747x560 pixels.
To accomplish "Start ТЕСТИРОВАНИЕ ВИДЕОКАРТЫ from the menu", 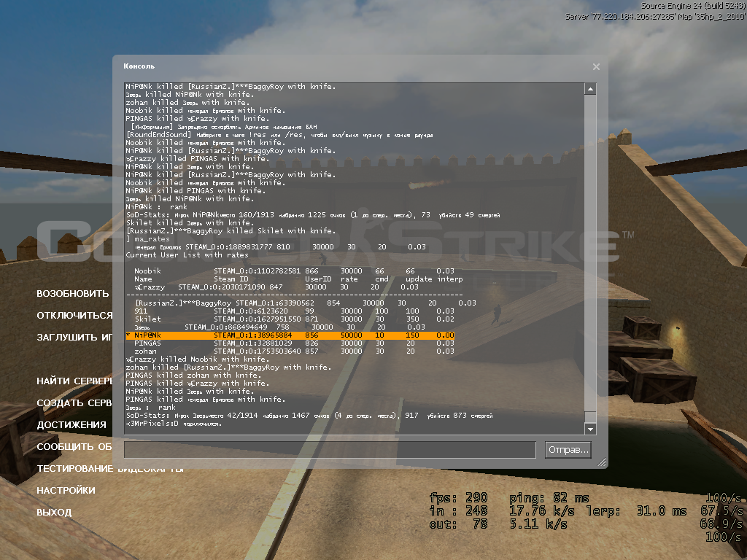I will tap(110, 469).
